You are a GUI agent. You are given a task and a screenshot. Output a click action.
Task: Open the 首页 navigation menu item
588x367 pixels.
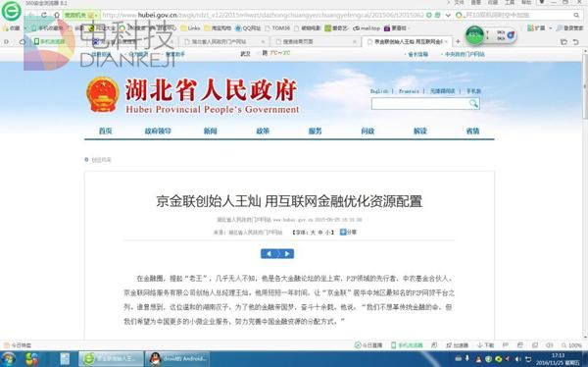coord(106,131)
